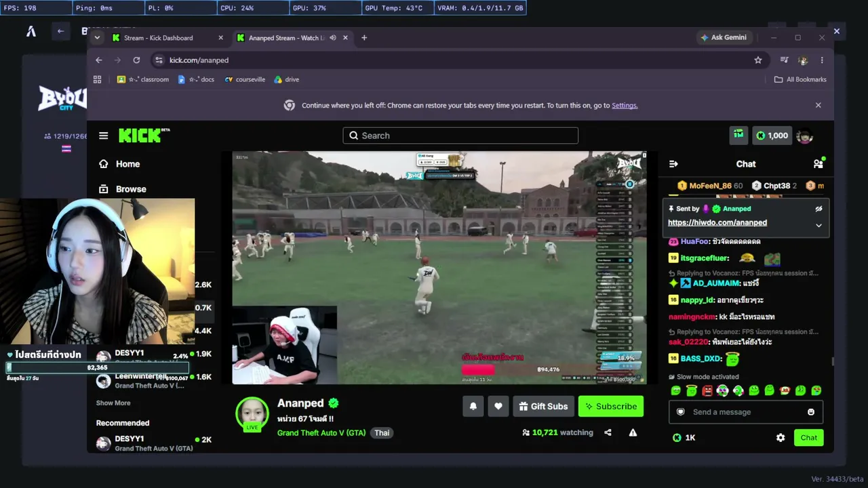Open Browse in Kick sidebar
The width and height of the screenshot is (868, 488).
click(123, 189)
